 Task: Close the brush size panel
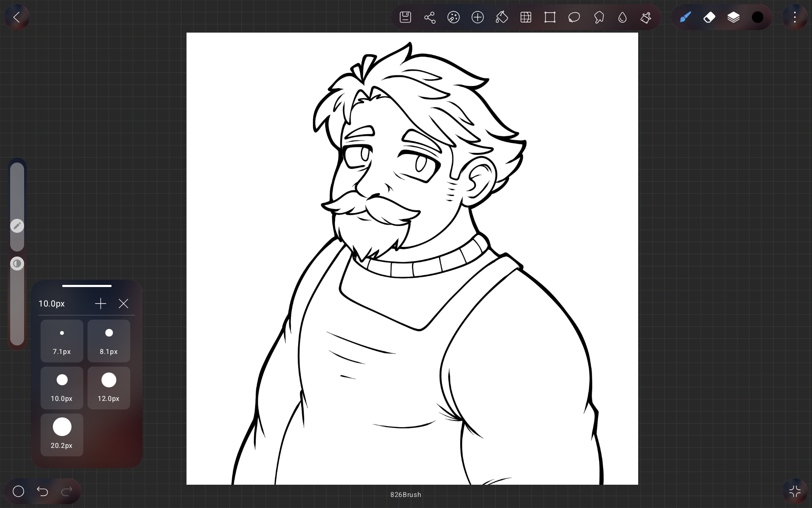pyautogui.click(x=123, y=304)
